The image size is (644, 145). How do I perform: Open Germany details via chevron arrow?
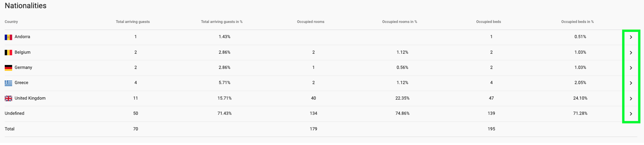pyautogui.click(x=631, y=68)
